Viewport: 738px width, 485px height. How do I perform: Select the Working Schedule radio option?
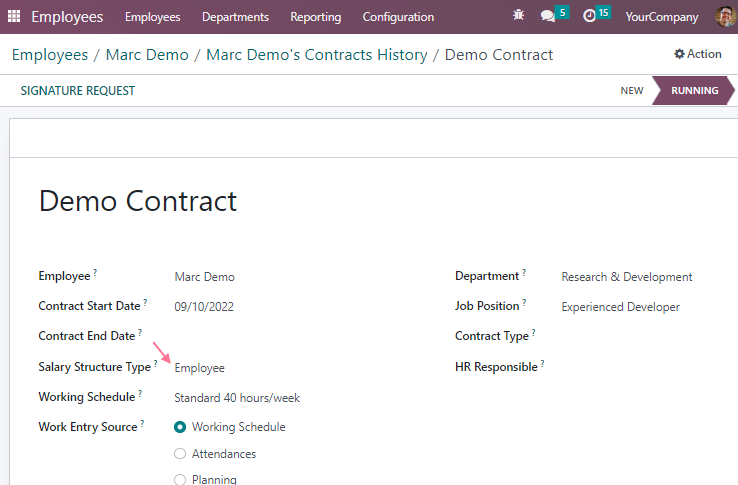coord(180,427)
